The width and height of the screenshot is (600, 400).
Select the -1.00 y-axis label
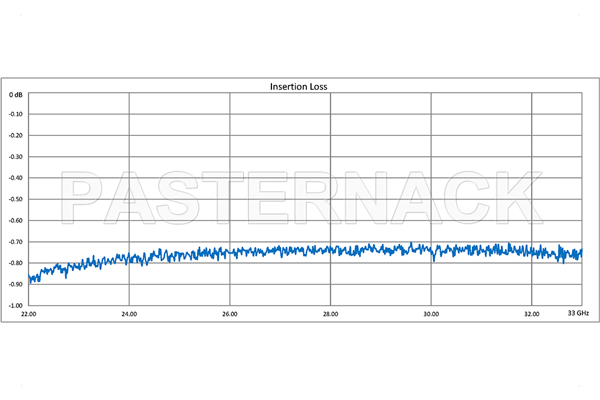tap(16, 305)
